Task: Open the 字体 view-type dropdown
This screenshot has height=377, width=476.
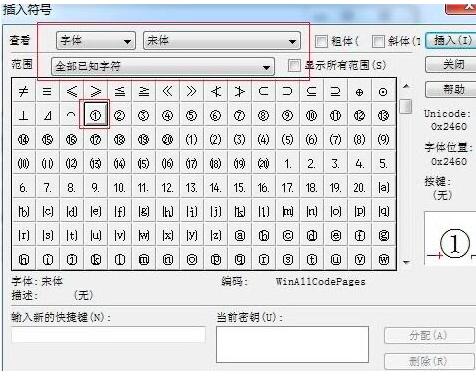Action: coord(96,41)
